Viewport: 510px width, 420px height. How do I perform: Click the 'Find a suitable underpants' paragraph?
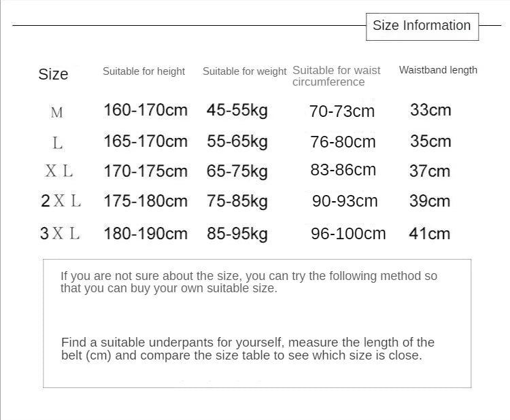[248, 349]
